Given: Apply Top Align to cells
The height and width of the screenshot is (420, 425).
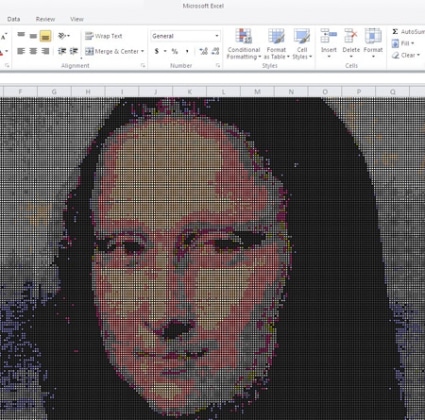Looking at the screenshot, I should (21, 36).
